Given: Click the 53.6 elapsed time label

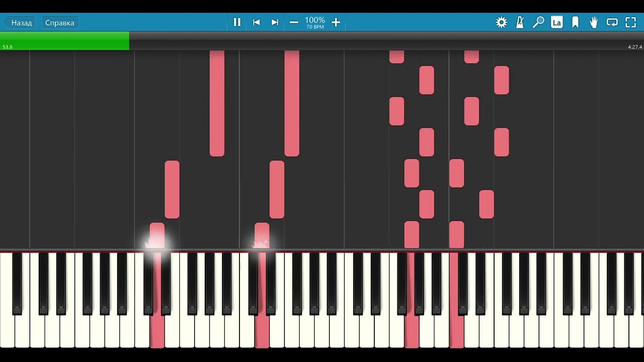Looking at the screenshot, I should (8, 47).
